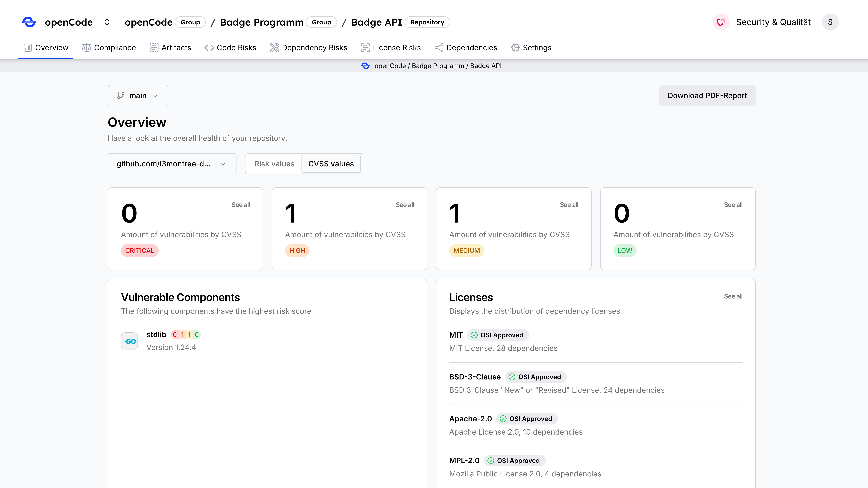The image size is (868, 488).
Task: Select the CVSS values toggle option
Action: click(331, 164)
